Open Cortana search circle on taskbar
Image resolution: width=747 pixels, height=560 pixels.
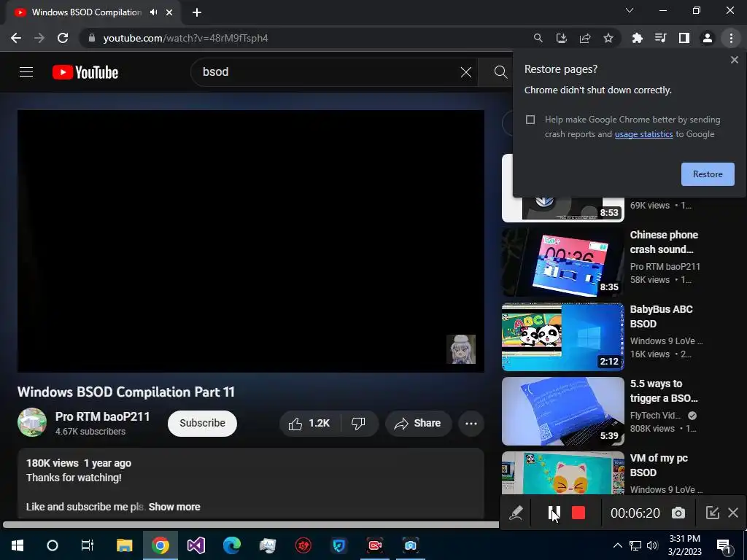[x=53, y=545]
